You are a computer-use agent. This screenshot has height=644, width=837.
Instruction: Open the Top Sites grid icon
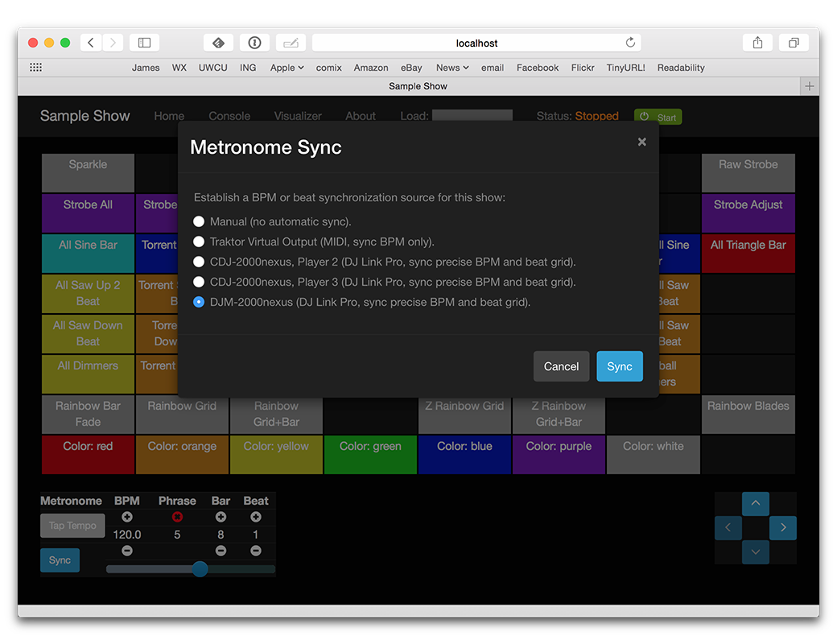35,68
